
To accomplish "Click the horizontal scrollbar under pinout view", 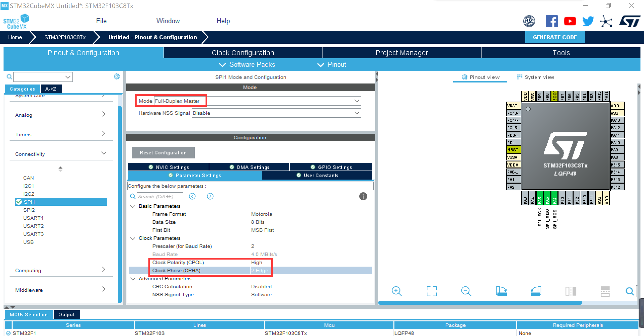I will pyautogui.click(x=480, y=303).
